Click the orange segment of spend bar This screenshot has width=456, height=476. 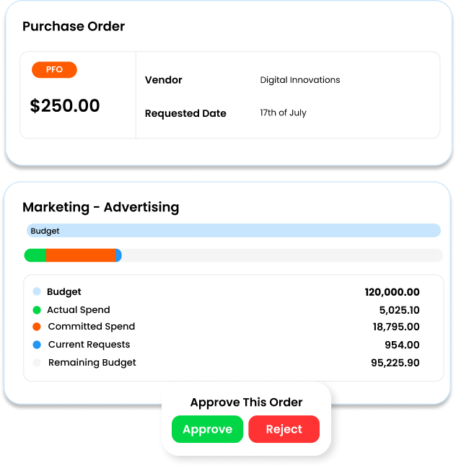80,255
